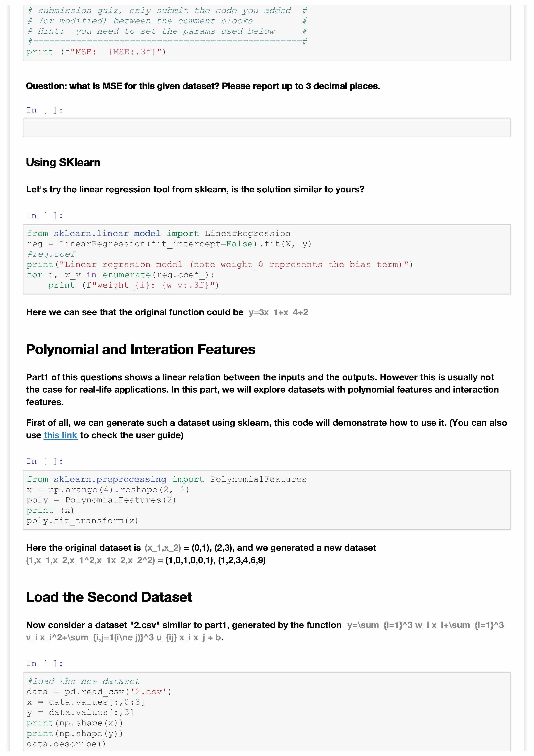
Task: Click the PolynomialFeatures import code line
Action: (166, 479)
